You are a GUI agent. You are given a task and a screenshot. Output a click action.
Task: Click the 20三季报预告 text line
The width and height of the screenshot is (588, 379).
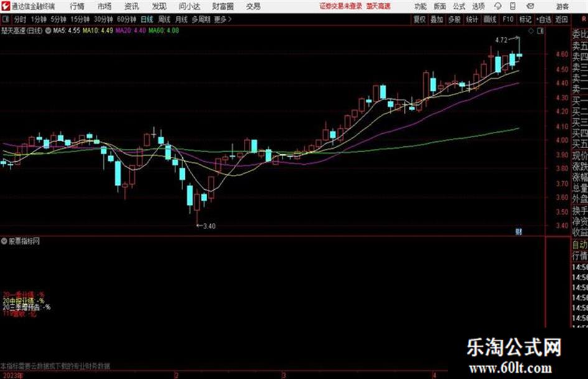(x=26, y=307)
